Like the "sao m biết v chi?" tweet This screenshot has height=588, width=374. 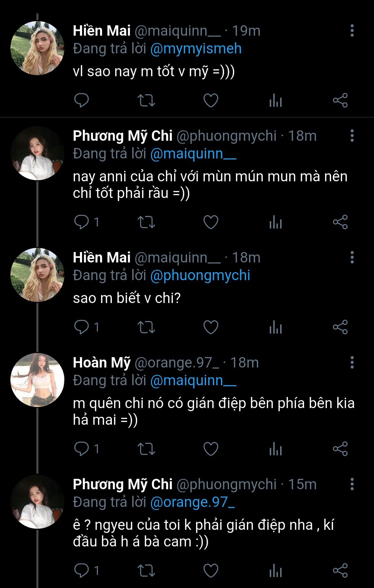point(211,327)
